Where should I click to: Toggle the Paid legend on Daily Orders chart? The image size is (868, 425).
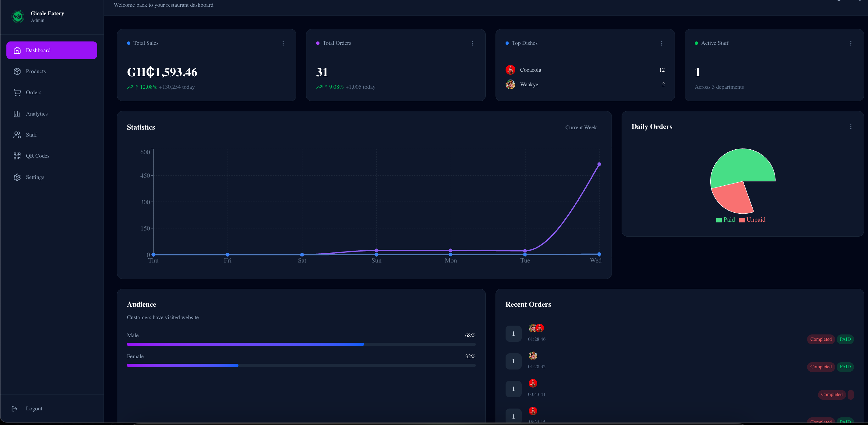point(725,220)
